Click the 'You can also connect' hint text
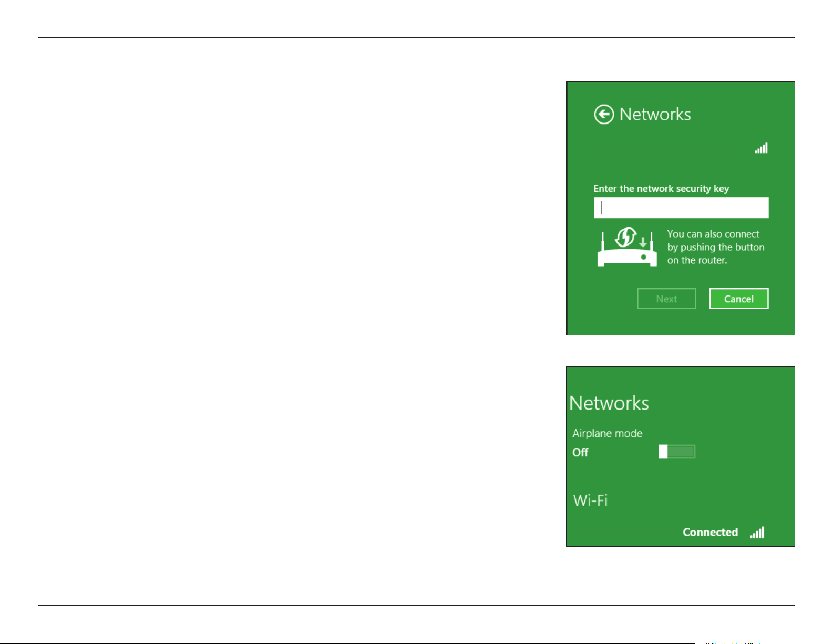The height and width of the screenshot is (644, 833). point(716,247)
